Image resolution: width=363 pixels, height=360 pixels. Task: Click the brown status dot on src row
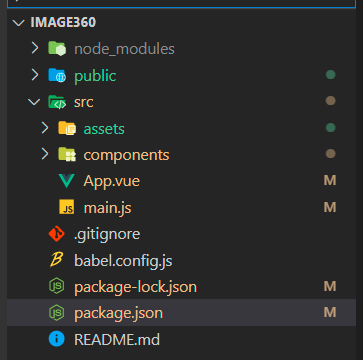click(330, 101)
